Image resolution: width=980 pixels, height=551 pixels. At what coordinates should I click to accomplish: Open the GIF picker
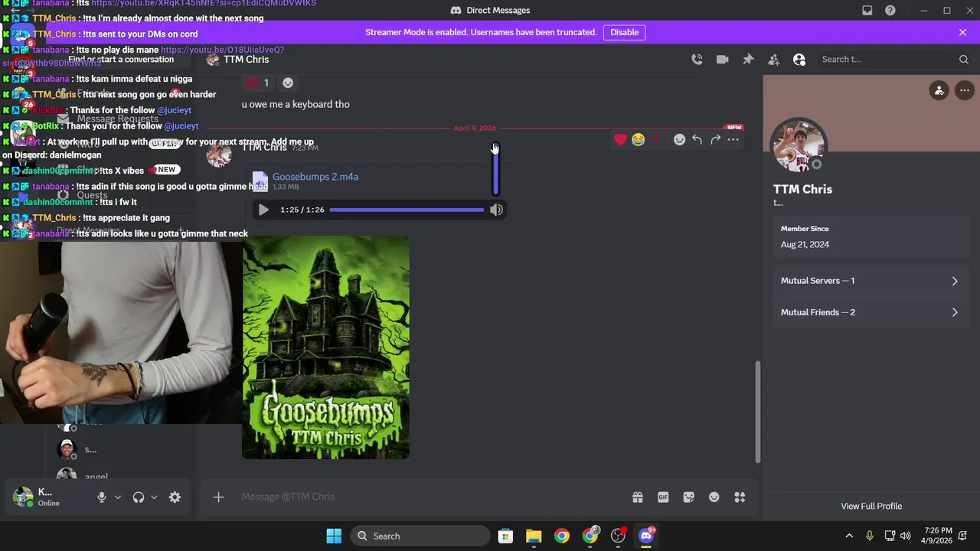(663, 497)
